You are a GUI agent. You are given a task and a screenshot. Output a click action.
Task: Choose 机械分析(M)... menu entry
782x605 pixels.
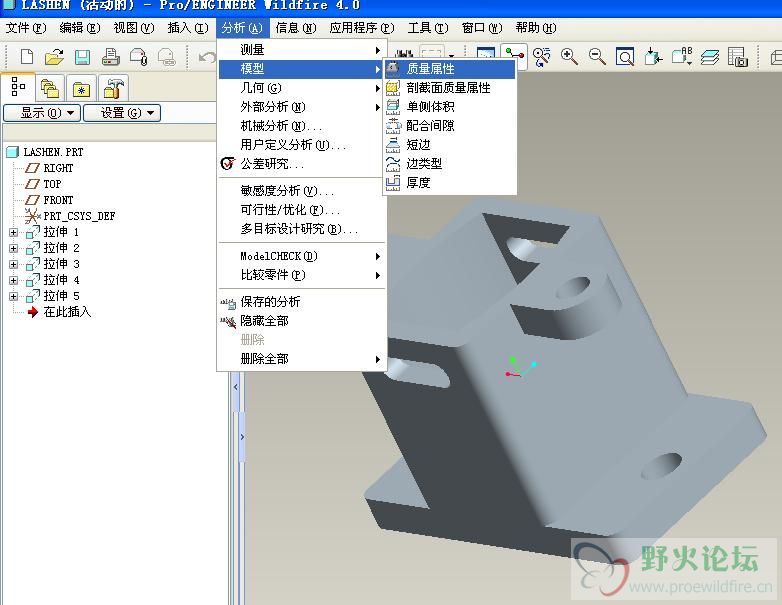(x=302, y=126)
